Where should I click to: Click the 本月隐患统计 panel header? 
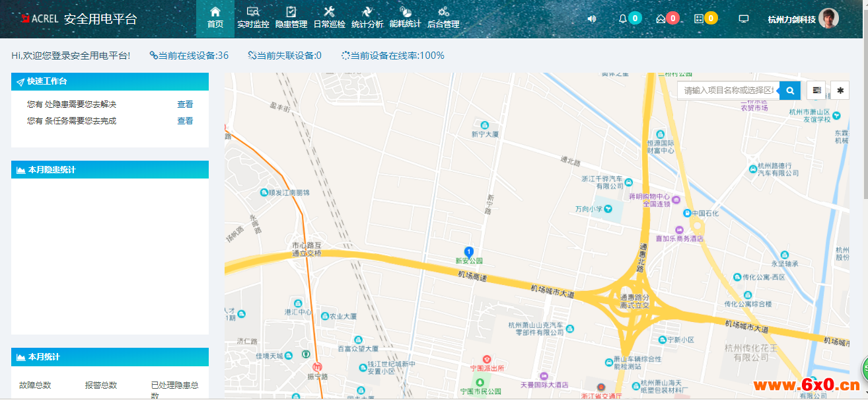coord(110,170)
